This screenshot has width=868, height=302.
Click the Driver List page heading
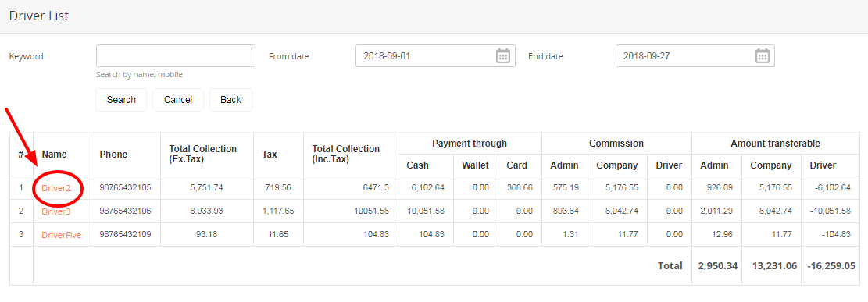point(39,16)
